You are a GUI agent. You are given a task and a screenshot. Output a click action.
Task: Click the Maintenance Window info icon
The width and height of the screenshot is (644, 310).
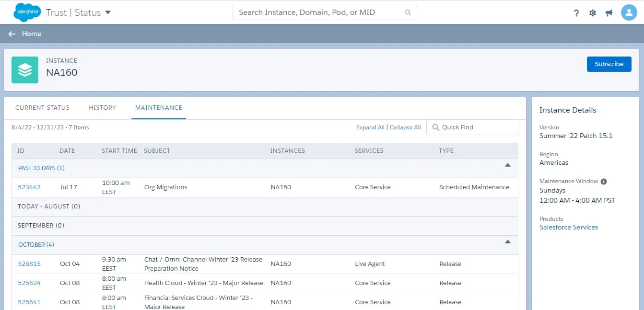[604, 181]
